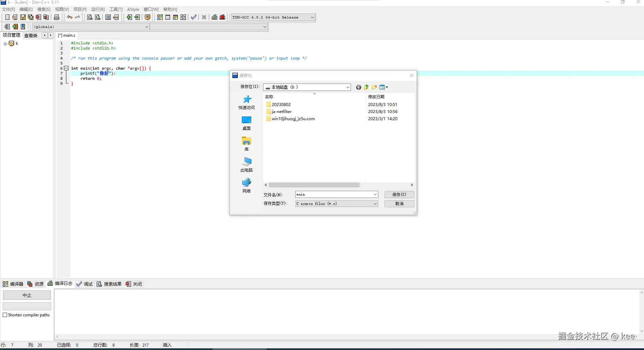Select the 编译日志 bottom tab
The image size is (644, 350).
[60, 284]
